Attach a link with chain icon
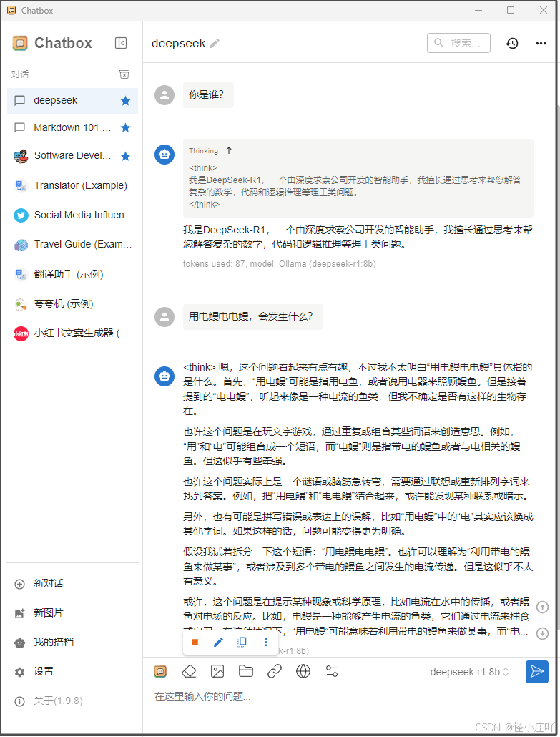Screen dimensions: 560x737 click(x=275, y=671)
